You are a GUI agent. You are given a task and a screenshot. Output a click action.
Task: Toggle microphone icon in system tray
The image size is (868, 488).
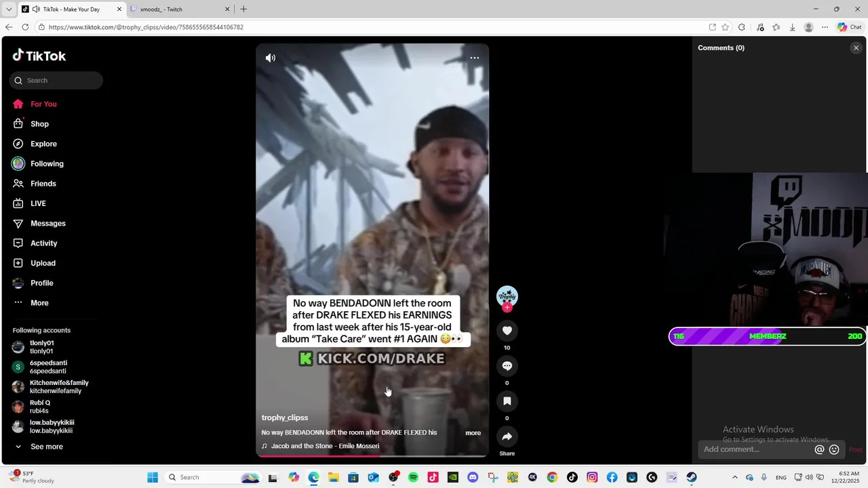click(x=764, y=477)
